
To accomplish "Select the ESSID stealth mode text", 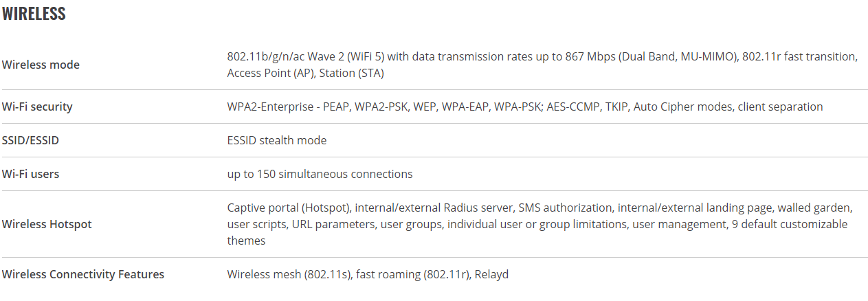I will pos(277,140).
